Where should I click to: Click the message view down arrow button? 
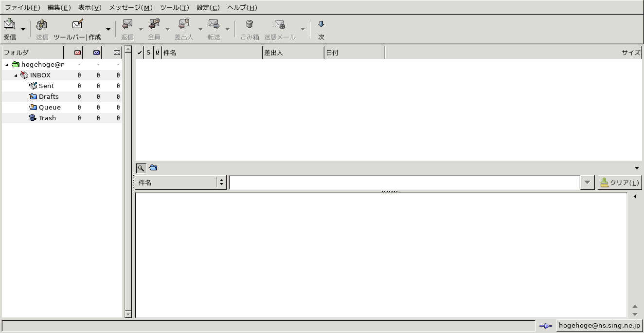coord(635,314)
